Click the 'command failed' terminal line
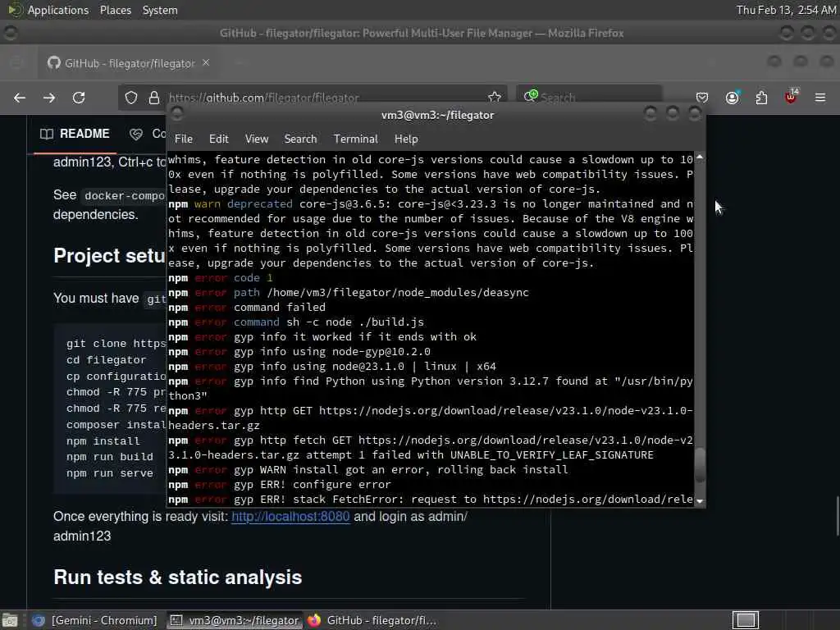 pos(246,308)
